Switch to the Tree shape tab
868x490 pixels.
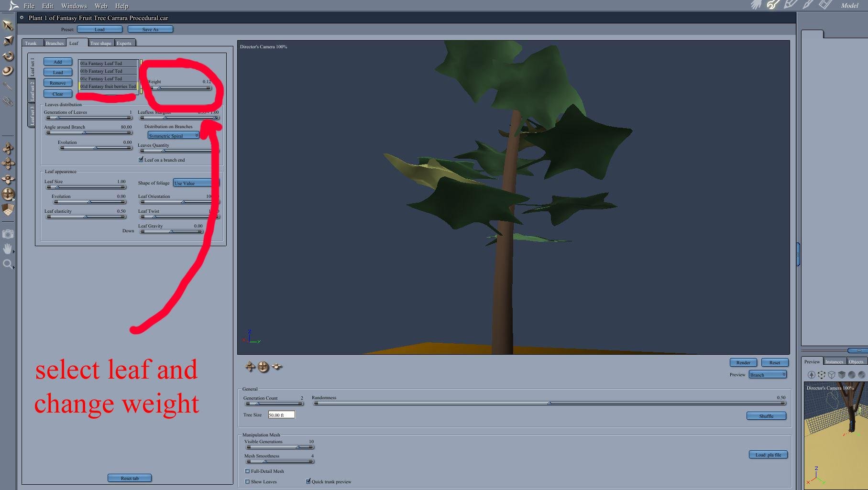click(x=101, y=43)
